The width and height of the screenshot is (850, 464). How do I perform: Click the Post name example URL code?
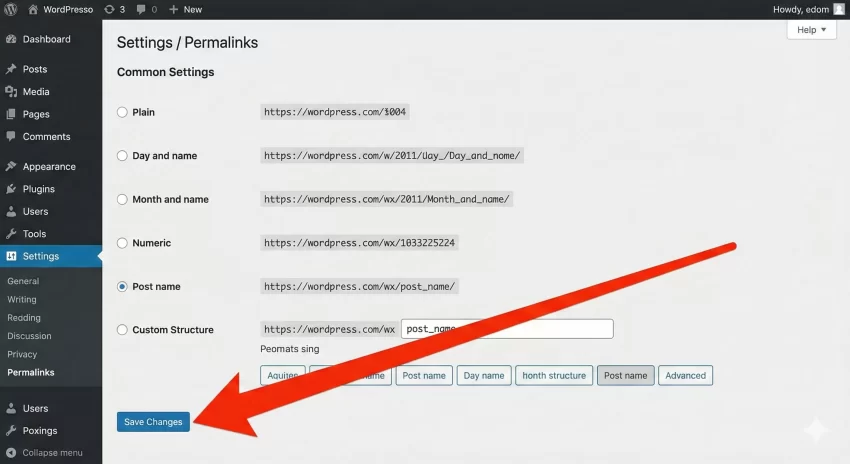[359, 286]
